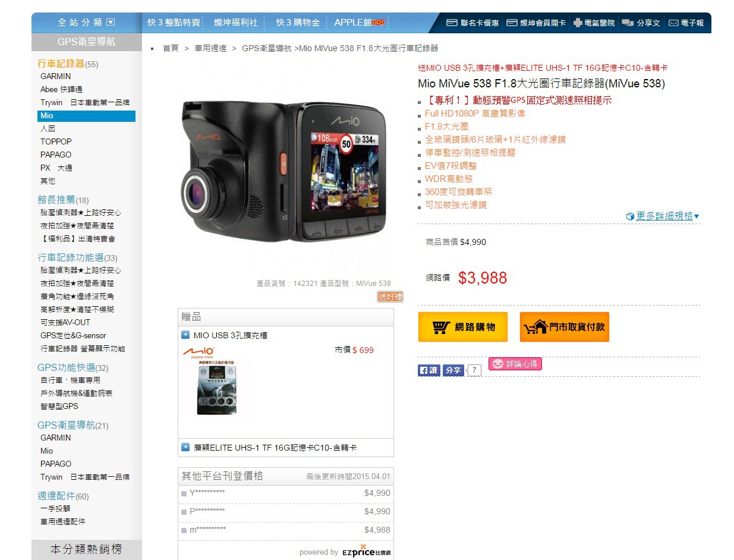Click the Facebook 讚 like button
This screenshot has height=560, width=734.
point(429,370)
